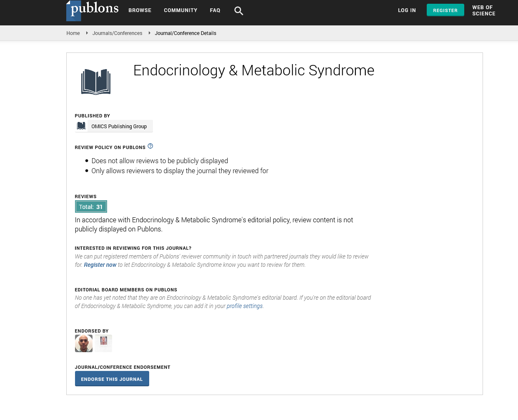Open the search magnifier icon

pyautogui.click(x=238, y=11)
